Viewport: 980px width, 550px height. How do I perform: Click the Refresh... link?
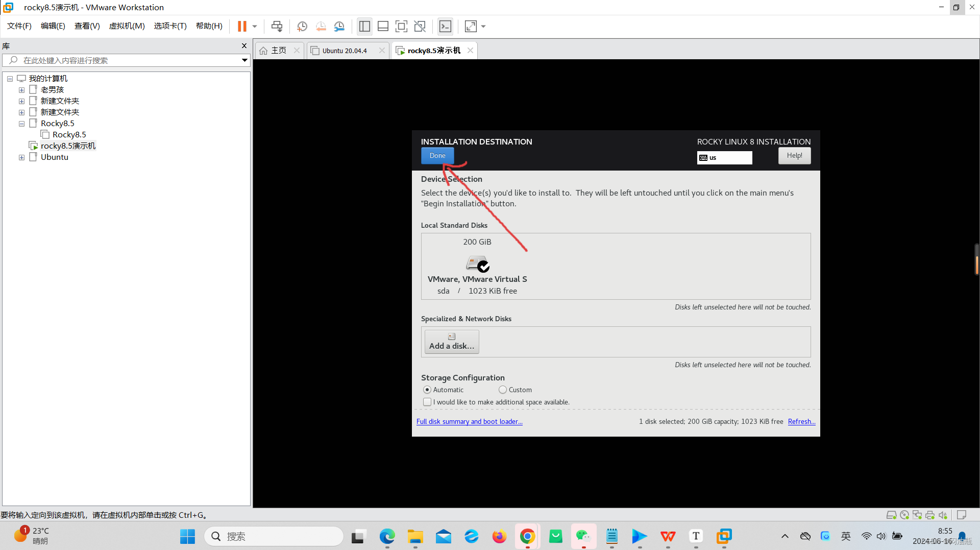pos(801,421)
